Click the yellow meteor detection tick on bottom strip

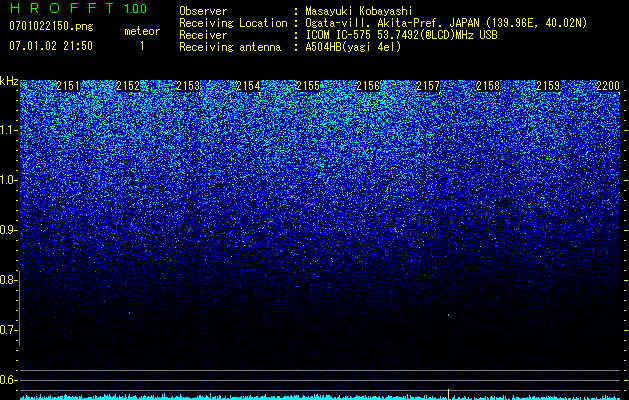448,394
